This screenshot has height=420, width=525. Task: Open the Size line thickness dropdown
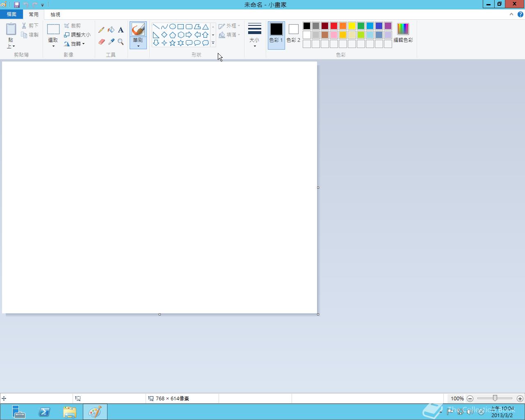[254, 35]
